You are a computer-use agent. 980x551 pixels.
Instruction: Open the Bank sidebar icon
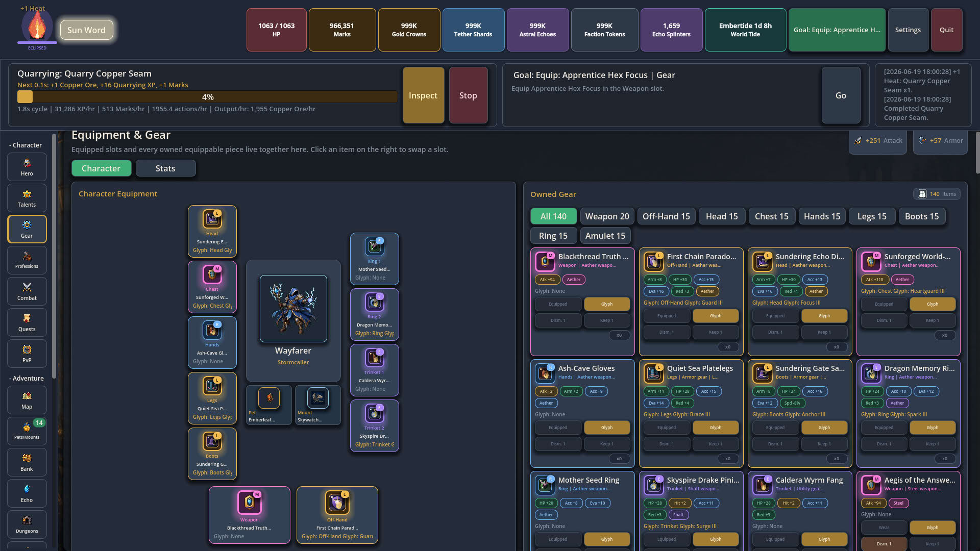pyautogui.click(x=27, y=462)
